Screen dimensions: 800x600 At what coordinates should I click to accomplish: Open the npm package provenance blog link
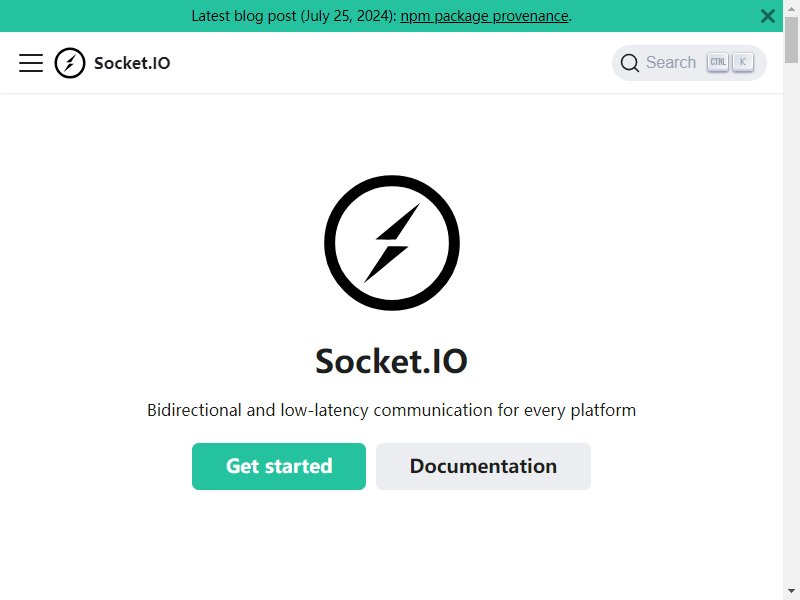pyautogui.click(x=484, y=16)
